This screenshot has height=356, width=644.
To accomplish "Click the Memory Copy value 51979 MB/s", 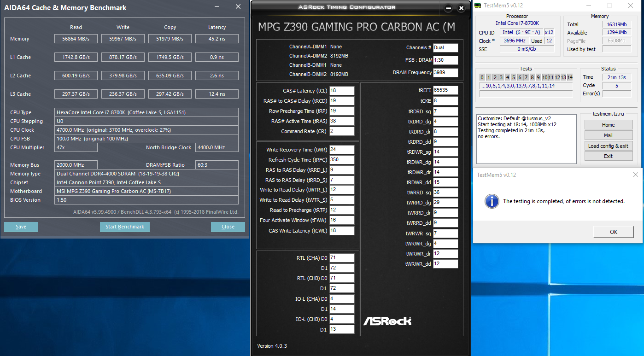I will (x=170, y=39).
